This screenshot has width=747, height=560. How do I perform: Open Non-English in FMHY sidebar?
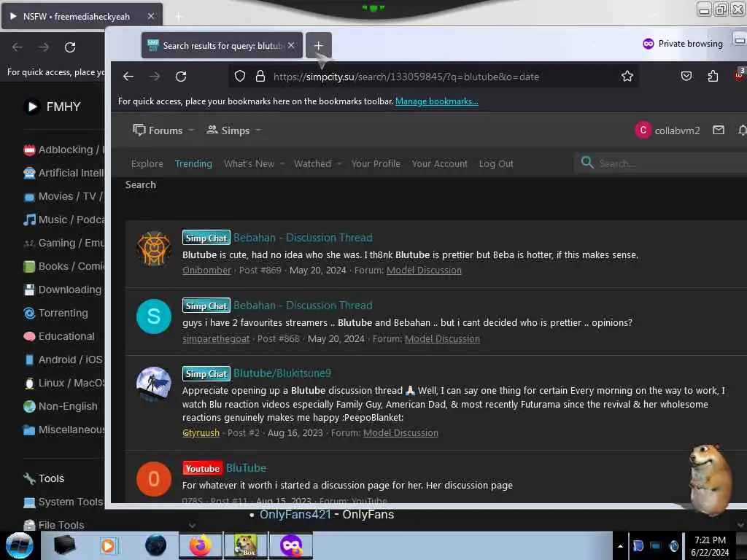[x=61, y=406]
